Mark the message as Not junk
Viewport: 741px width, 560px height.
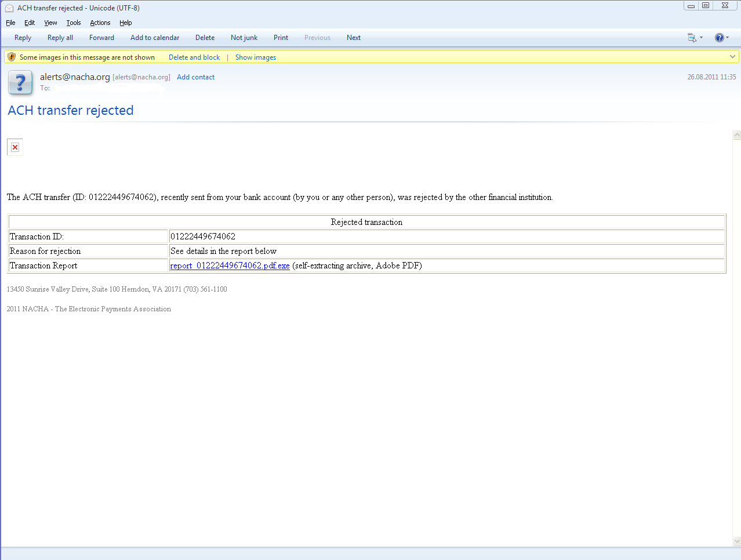pyautogui.click(x=244, y=38)
